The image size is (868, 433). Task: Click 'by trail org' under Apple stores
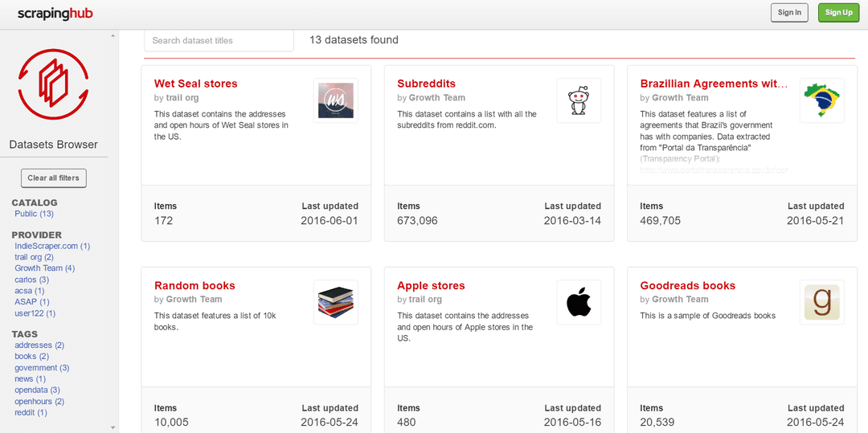tap(419, 299)
